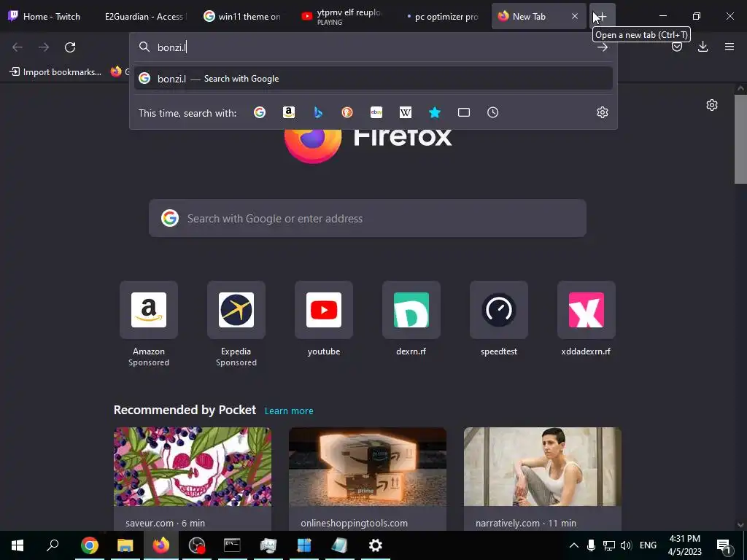Open saveur.com Pocket story thumbnail
This screenshot has width=747, height=560.
pyautogui.click(x=193, y=467)
